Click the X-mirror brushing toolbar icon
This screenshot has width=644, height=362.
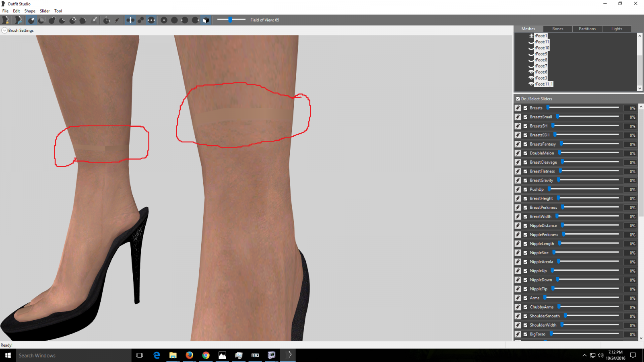coord(130,20)
